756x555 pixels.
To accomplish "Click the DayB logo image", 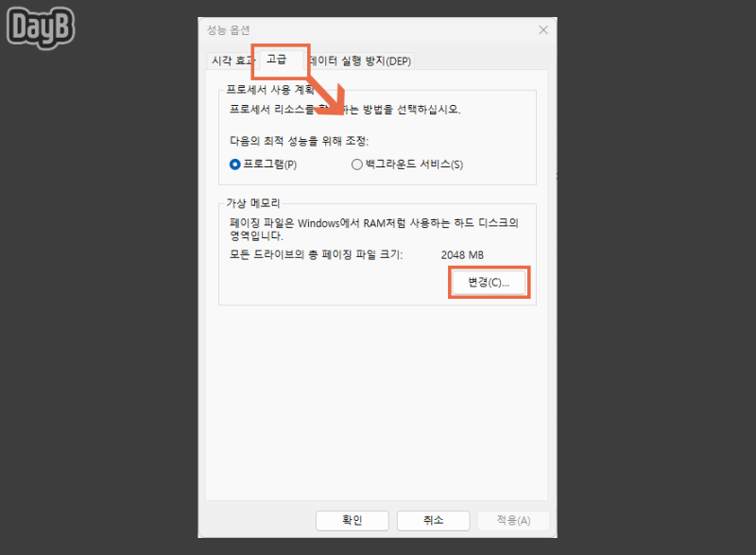I will [39, 27].
